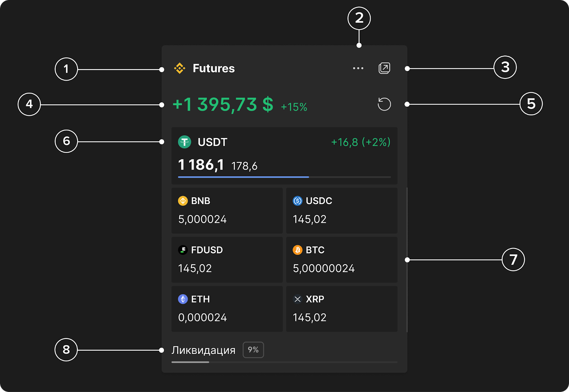Screen dimensions: 569x392
Task: Select the USDC asset name
Action: click(319, 201)
